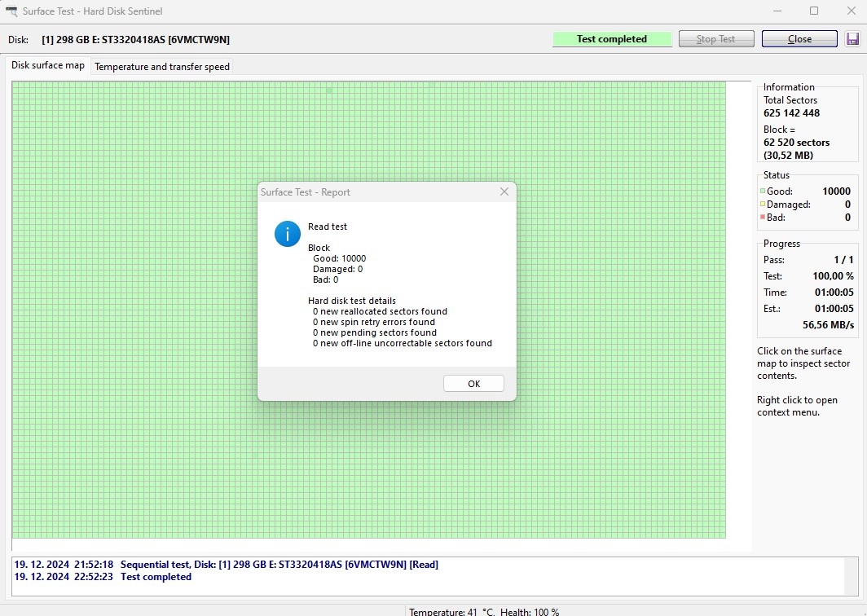
Task: Minimize the Surface Test window
Action: click(x=775, y=11)
